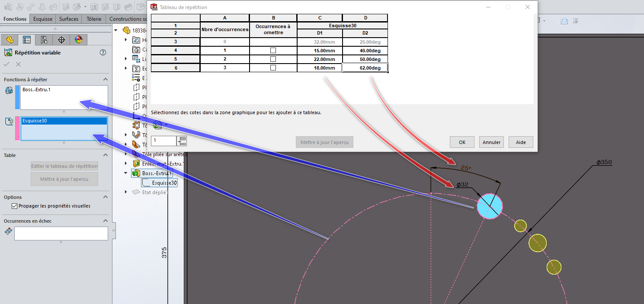Click the rows count field showing 1
The width and height of the screenshot is (644, 304).
[163, 141]
